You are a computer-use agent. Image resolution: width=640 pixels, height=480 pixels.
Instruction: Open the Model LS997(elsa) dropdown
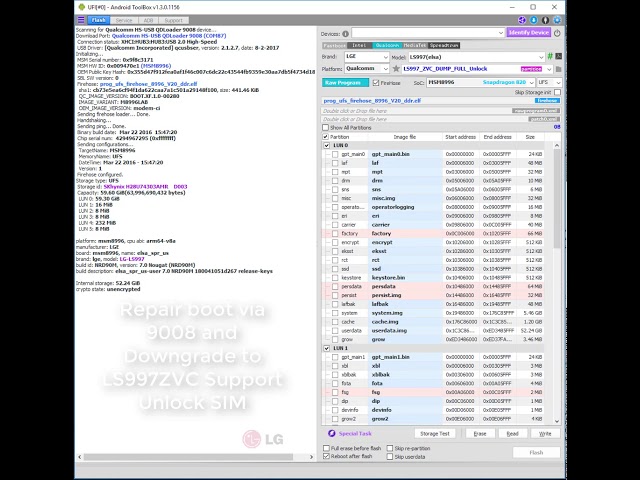pyautogui.click(x=477, y=57)
